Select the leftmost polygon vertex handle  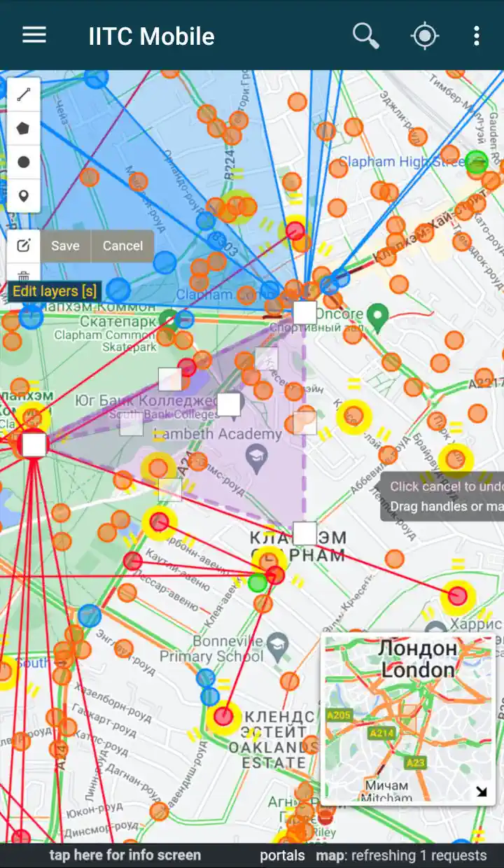coord(34,444)
